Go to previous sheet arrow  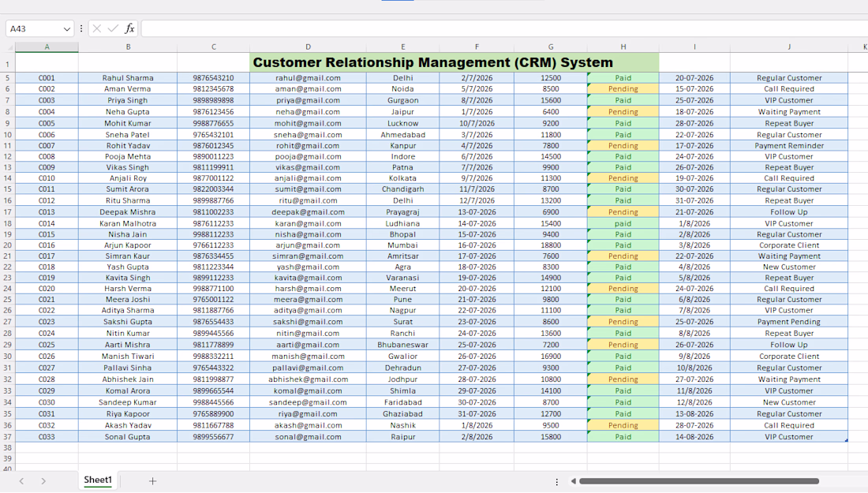21,481
